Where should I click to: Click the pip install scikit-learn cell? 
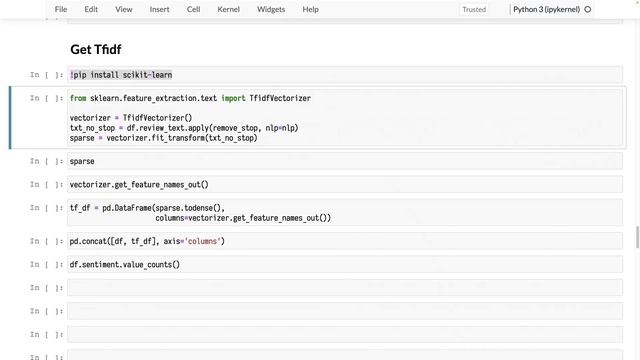click(345, 75)
